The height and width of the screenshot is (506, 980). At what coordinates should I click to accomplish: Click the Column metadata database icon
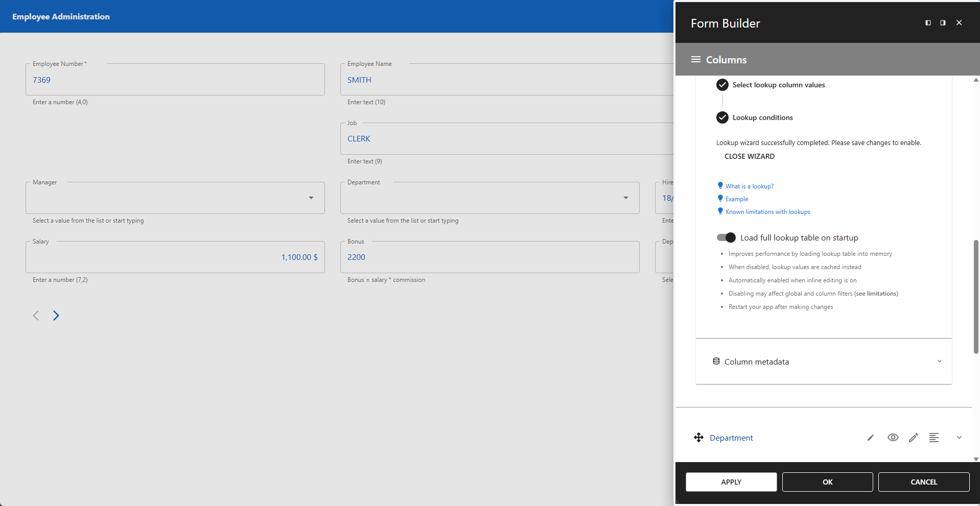click(x=717, y=361)
